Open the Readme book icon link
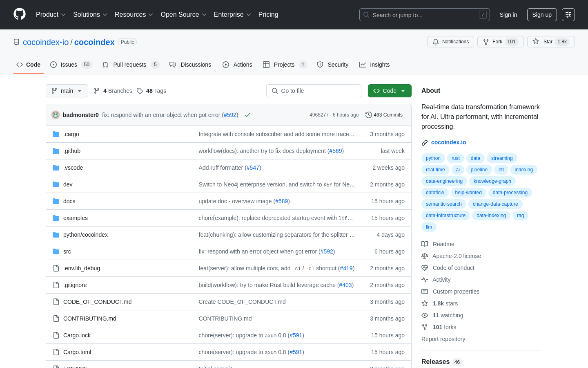This screenshot has width=588, height=368. tap(438, 244)
